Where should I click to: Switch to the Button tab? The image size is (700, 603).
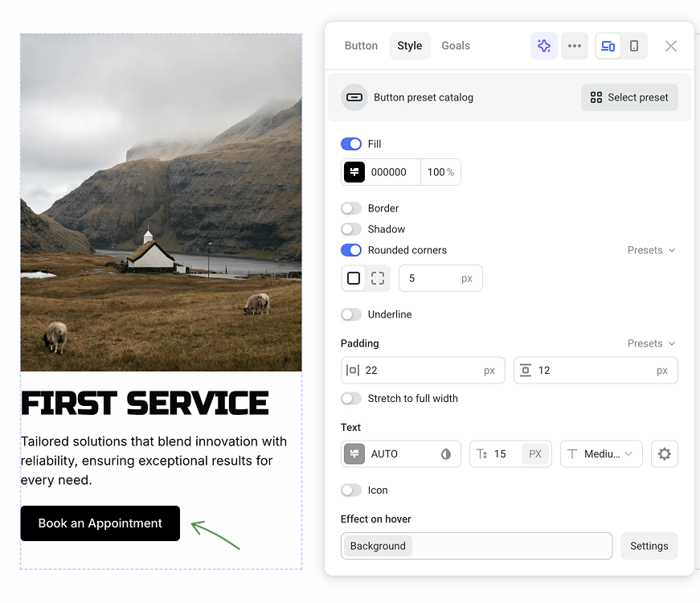click(x=361, y=46)
